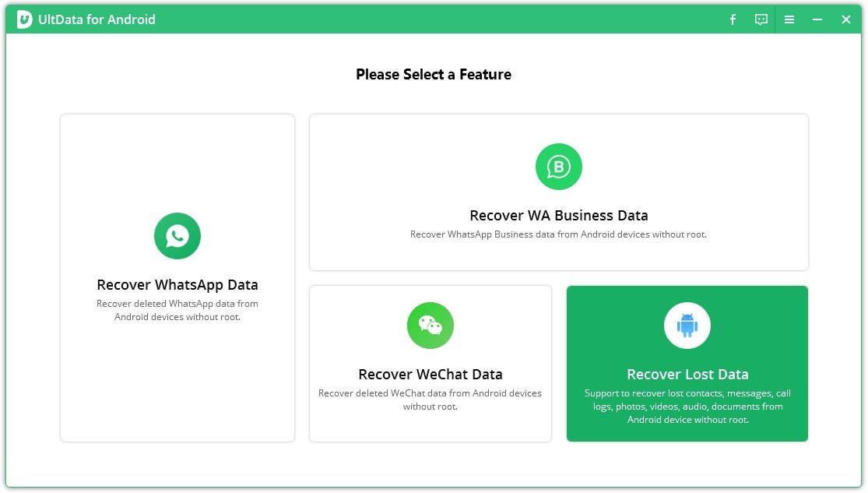Viewport: 868px width, 493px height.
Task: Select the Recover Lost Data title
Action: point(687,375)
